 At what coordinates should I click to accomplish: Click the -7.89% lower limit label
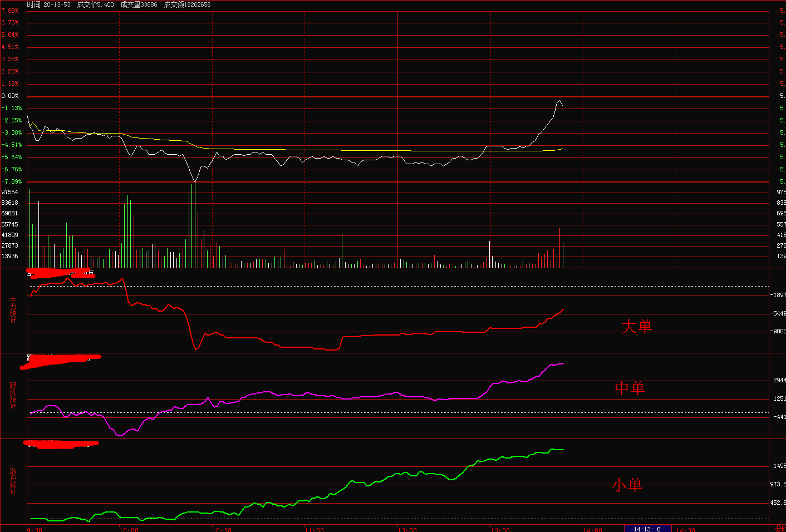point(11,182)
